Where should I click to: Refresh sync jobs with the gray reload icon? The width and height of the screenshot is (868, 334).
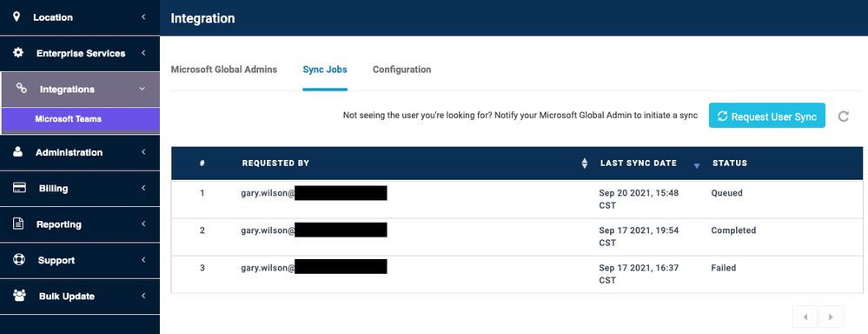(843, 117)
